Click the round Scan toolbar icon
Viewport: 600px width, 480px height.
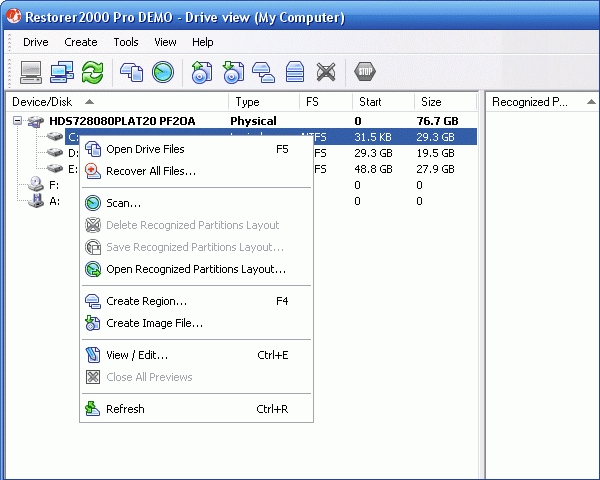point(163,72)
